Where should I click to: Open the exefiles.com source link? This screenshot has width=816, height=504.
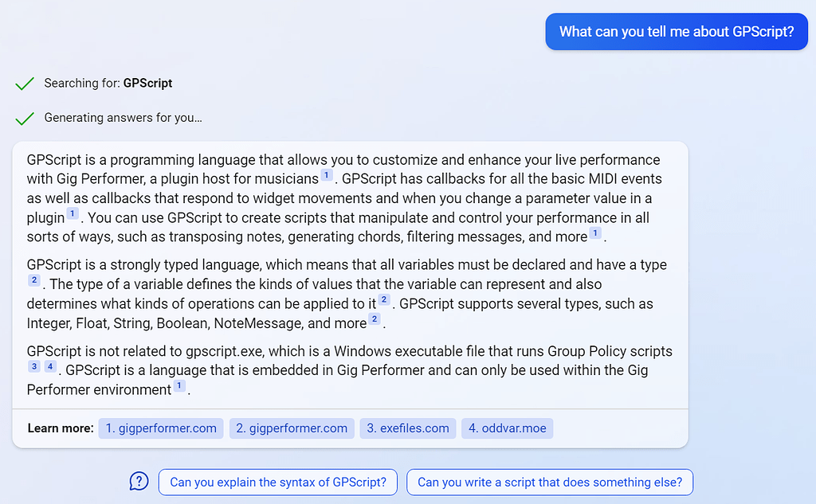[407, 428]
